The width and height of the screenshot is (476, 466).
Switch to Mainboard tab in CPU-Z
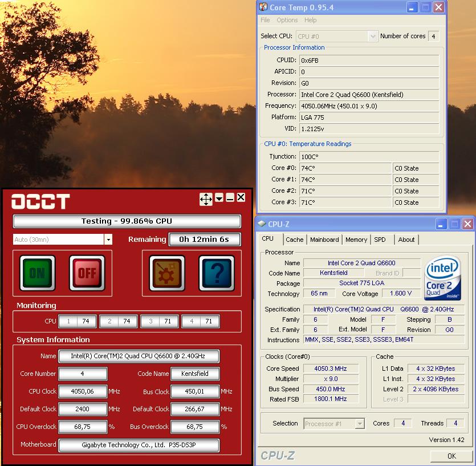pyautogui.click(x=324, y=240)
